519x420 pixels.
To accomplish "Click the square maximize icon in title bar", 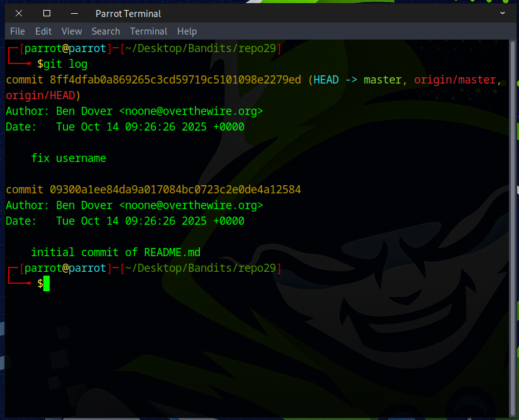I will [x=46, y=13].
